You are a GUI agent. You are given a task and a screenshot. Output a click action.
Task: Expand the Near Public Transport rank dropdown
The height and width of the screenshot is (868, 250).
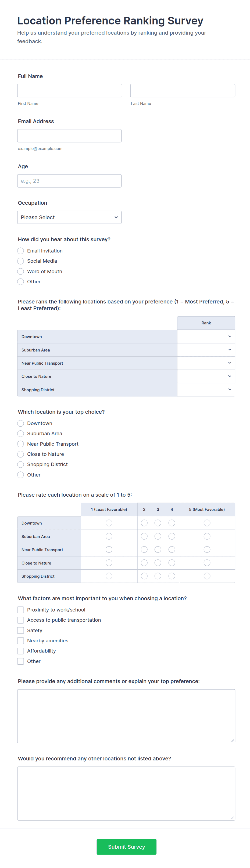tap(206, 363)
